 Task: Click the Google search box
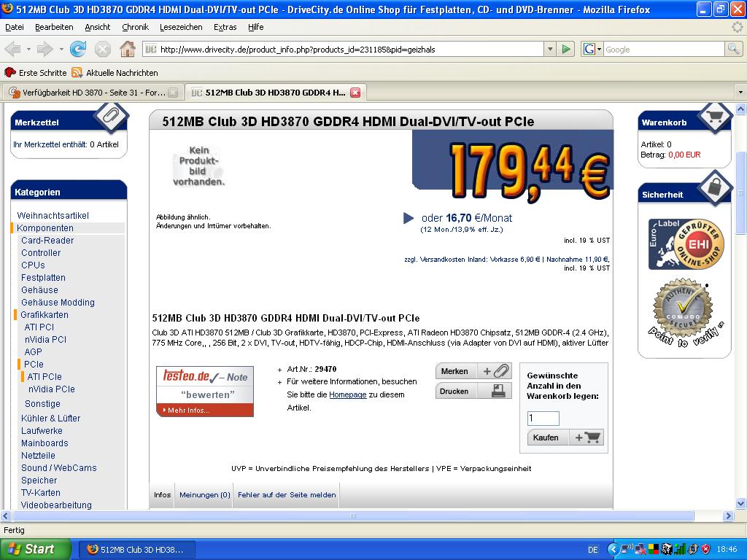[x=664, y=49]
